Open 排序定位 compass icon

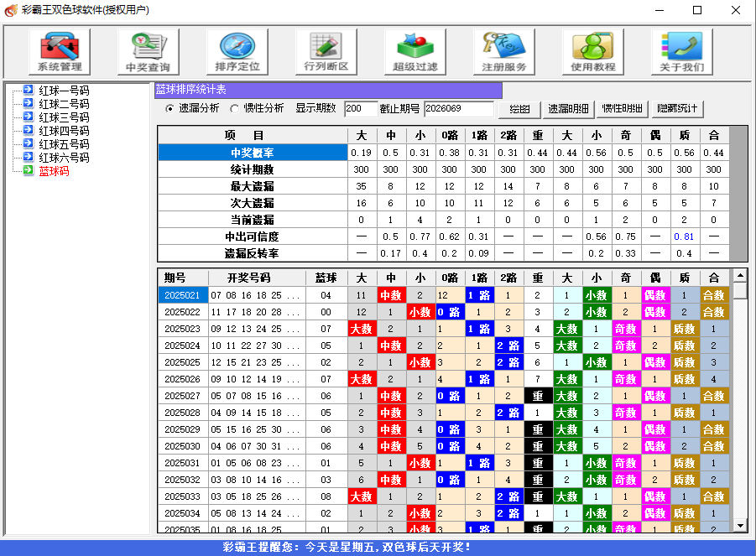click(x=237, y=51)
